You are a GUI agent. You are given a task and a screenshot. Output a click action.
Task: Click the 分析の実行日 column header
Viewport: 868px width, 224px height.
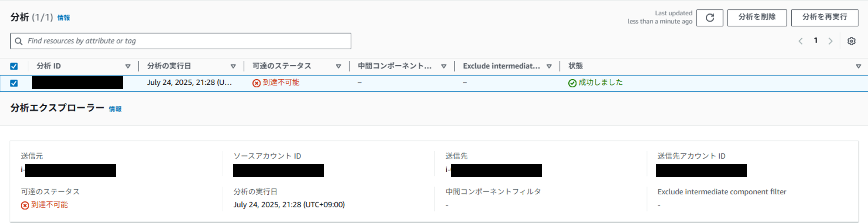(x=169, y=66)
